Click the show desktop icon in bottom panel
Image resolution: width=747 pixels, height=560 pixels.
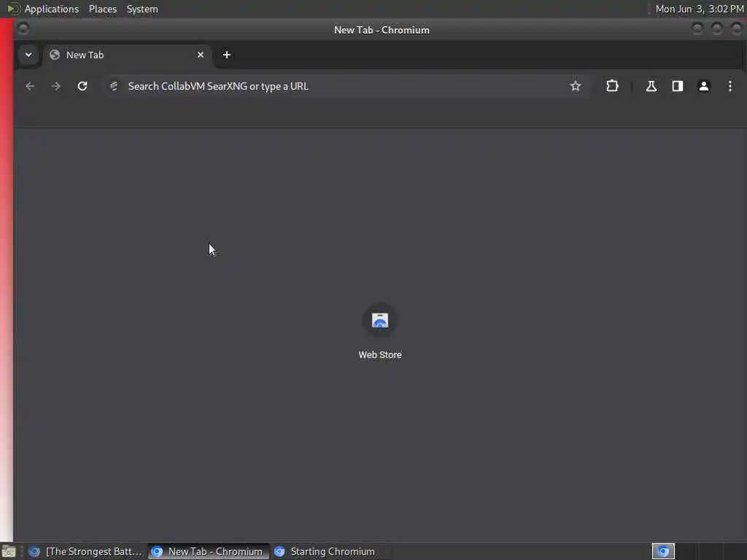9,552
